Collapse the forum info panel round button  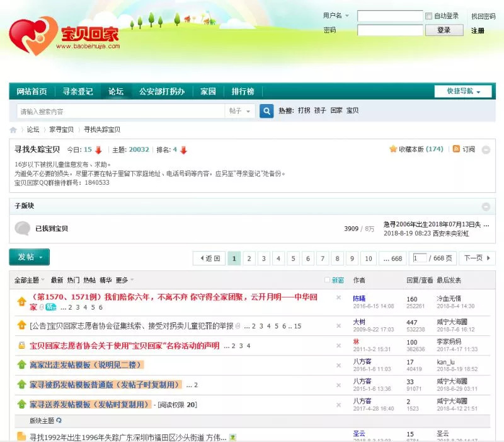click(486, 149)
